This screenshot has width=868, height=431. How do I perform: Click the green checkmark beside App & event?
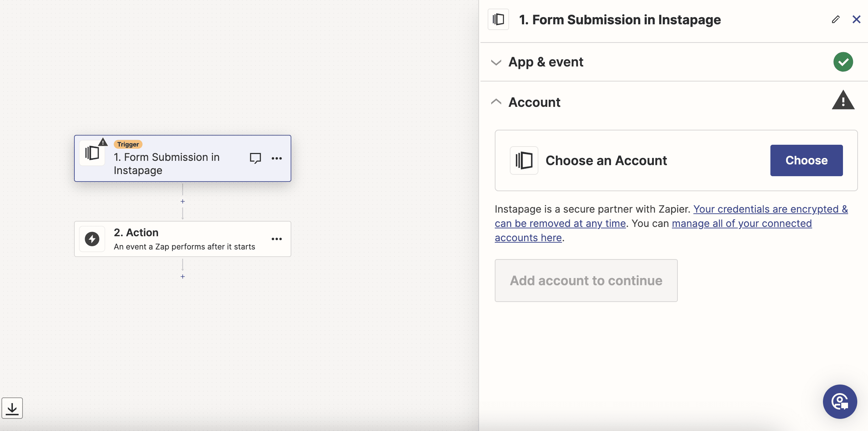click(x=843, y=62)
